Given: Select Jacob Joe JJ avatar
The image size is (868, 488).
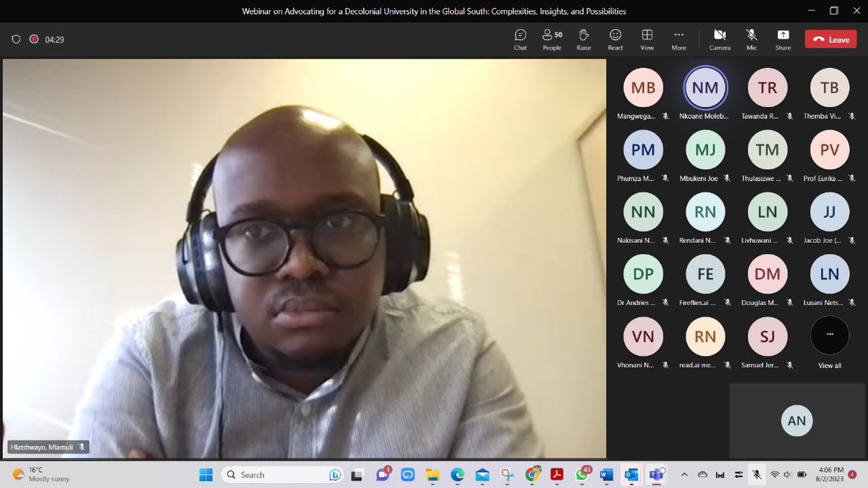Looking at the screenshot, I should click(x=830, y=212).
